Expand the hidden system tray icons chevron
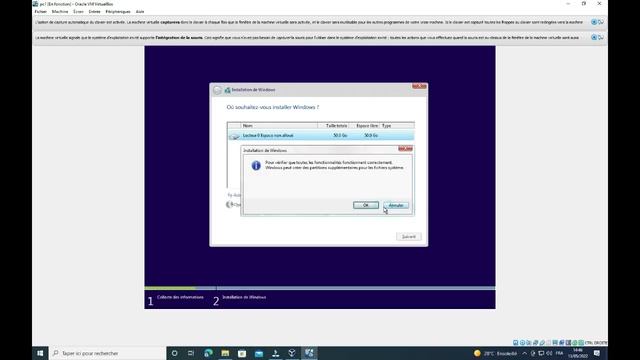Viewport: 640px width, 360px height. pos(524,353)
